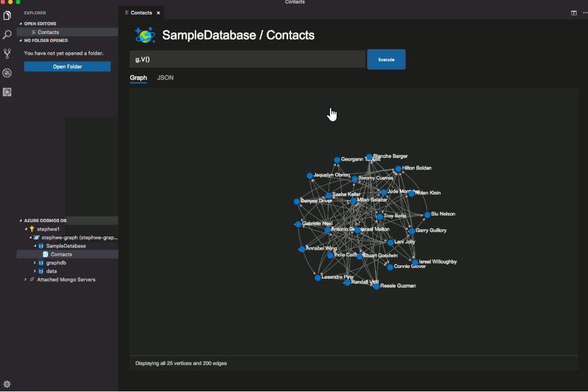Select the Isreal Willoughby vertex node
This screenshot has height=392, width=588.
(415, 262)
